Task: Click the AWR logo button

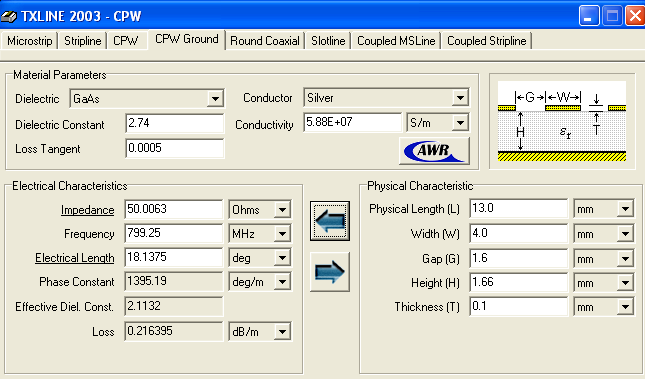Action: [x=434, y=151]
